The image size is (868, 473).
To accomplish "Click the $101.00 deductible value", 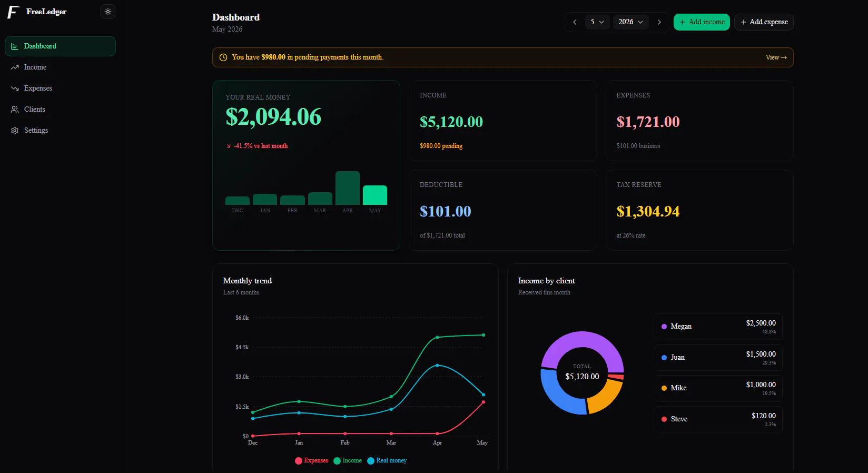I will pos(446,212).
